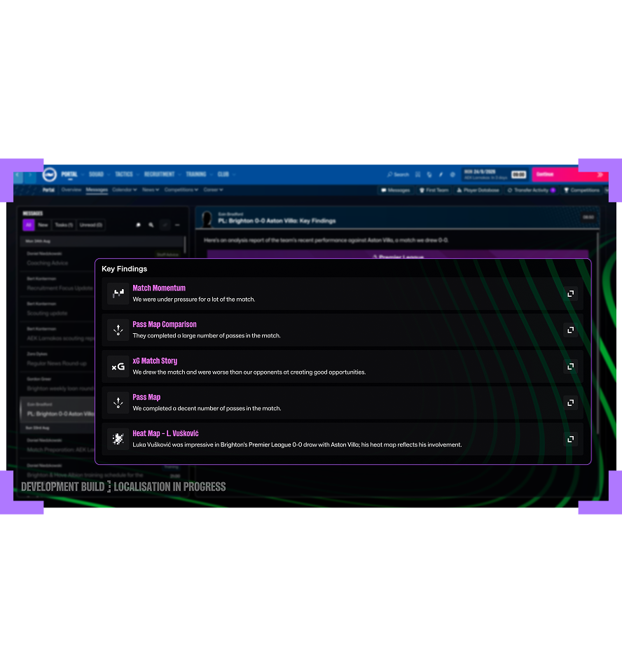
Task: Open the three-dot menu in Messages panel
Action: [x=177, y=225]
